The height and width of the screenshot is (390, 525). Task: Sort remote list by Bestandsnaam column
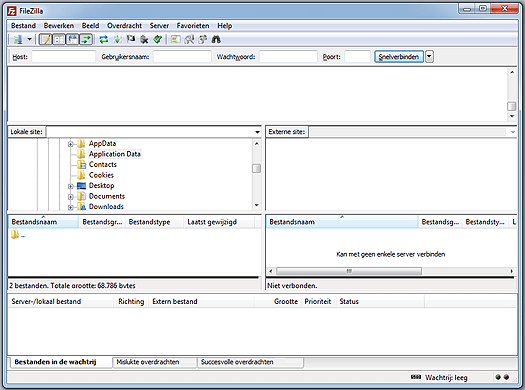click(x=342, y=222)
